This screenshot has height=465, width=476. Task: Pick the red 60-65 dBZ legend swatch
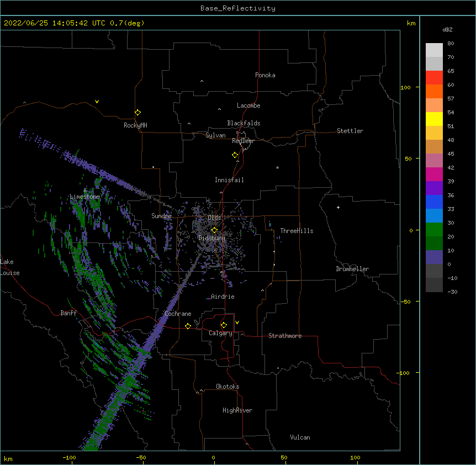tap(434, 78)
